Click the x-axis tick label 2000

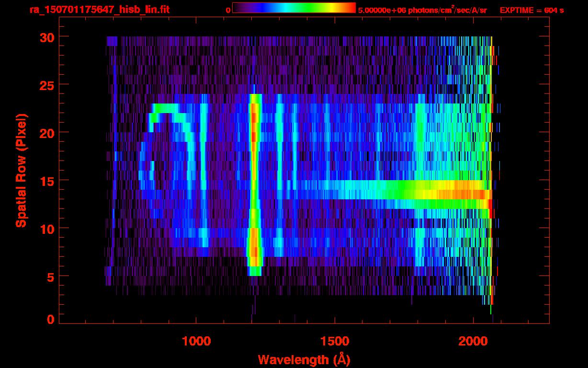coord(473,341)
